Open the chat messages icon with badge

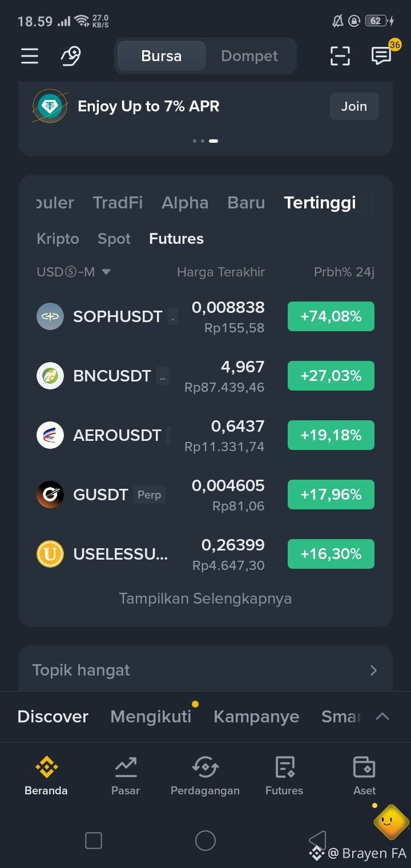click(x=381, y=55)
